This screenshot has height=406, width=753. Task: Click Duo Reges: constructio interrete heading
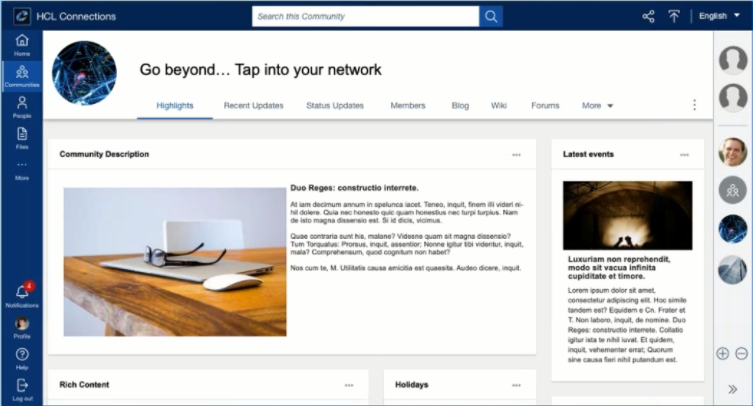(354, 188)
